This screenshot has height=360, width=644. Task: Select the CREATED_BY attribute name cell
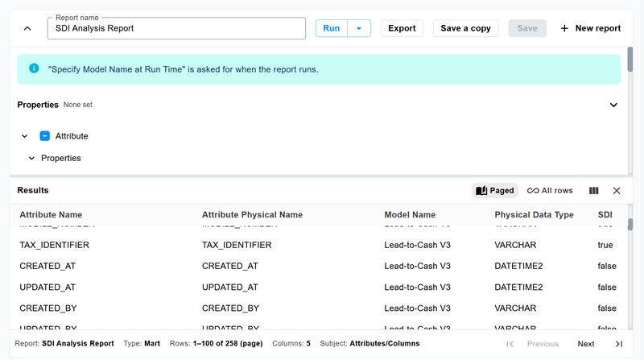coord(48,308)
